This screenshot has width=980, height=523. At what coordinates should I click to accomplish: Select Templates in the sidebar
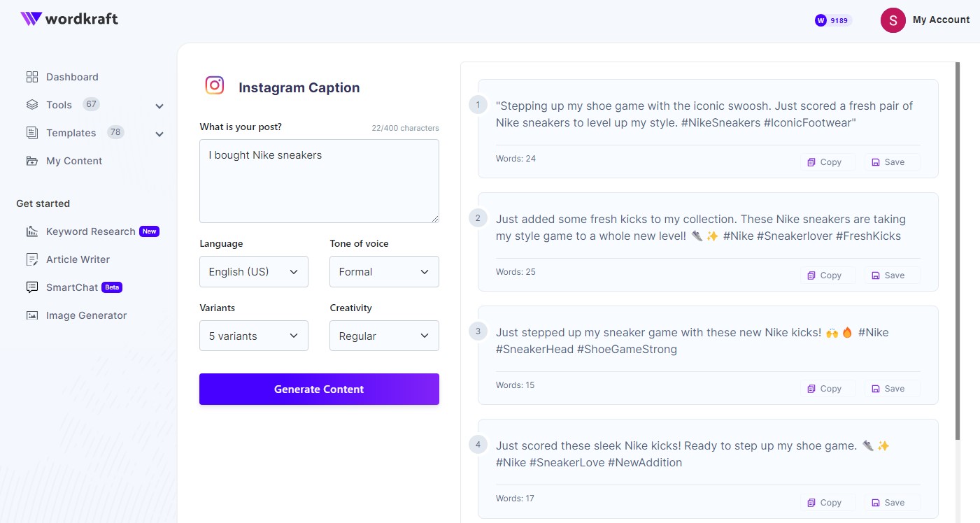tap(71, 132)
